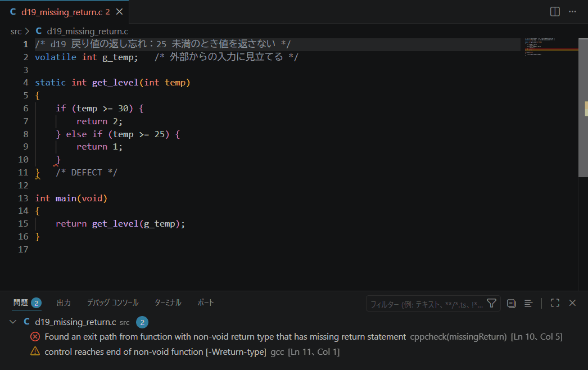Select d19_missing_return.c file row in problems
This screenshot has width=588, height=370.
pos(294,322)
